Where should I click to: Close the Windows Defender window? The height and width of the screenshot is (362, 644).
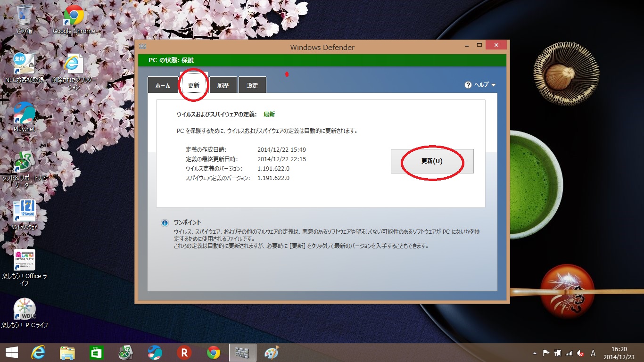(496, 45)
